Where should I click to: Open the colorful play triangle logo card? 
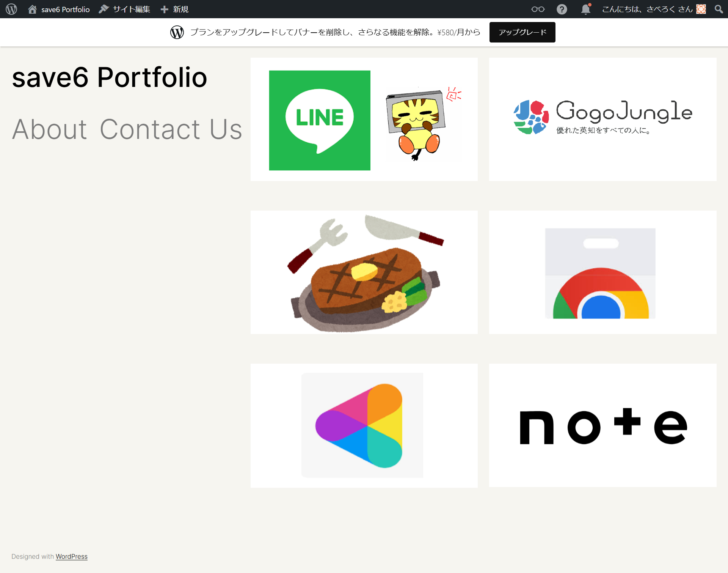pos(364,425)
